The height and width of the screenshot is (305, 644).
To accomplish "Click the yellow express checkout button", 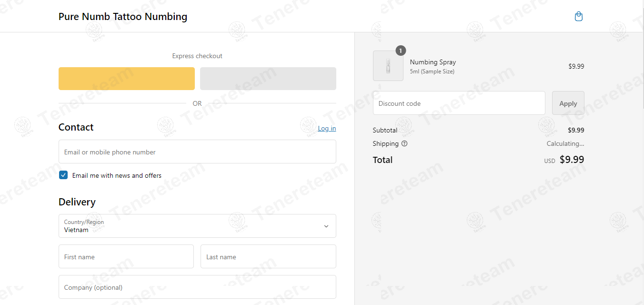I will coord(127,79).
